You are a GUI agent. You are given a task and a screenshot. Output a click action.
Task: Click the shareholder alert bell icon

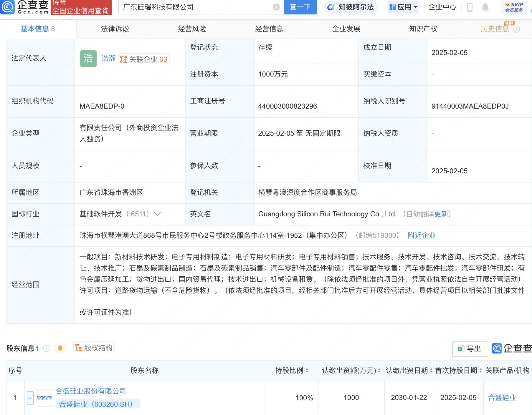click(x=60, y=348)
